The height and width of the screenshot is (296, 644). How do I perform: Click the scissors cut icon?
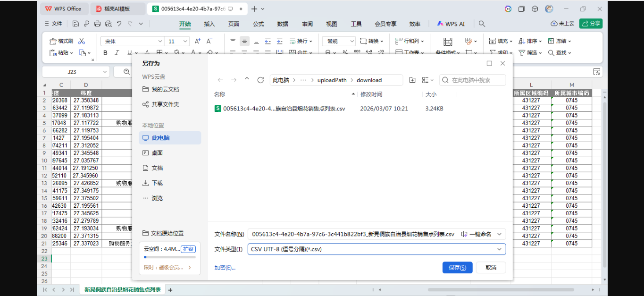pyautogui.click(x=82, y=41)
